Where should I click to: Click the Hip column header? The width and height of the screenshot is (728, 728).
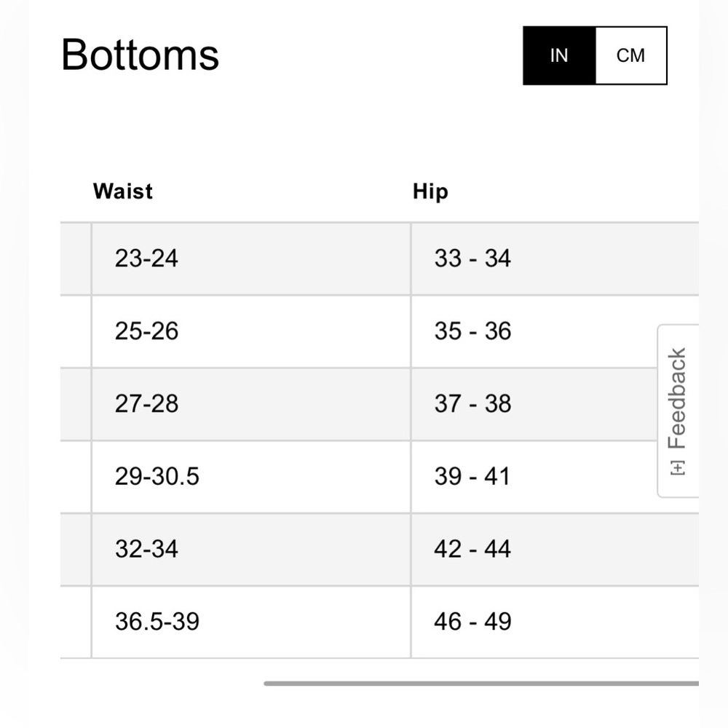(x=430, y=191)
